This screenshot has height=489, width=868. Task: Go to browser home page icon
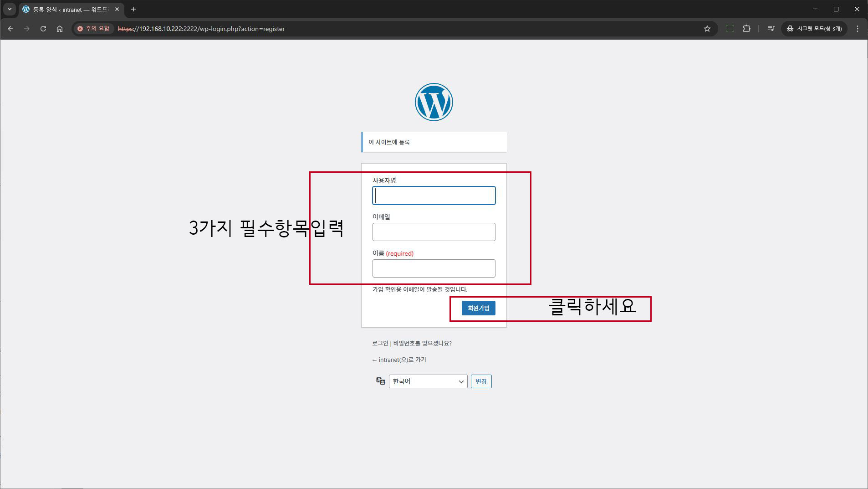60,29
